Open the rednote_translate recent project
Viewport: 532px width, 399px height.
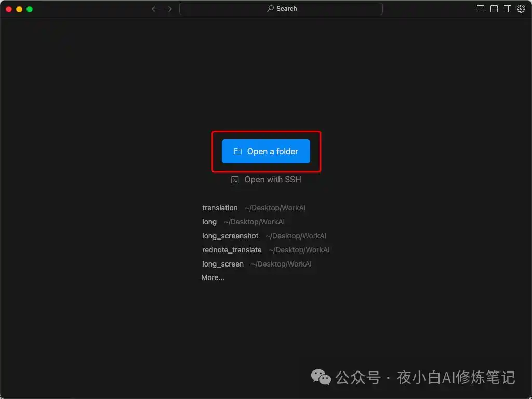tap(232, 250)
